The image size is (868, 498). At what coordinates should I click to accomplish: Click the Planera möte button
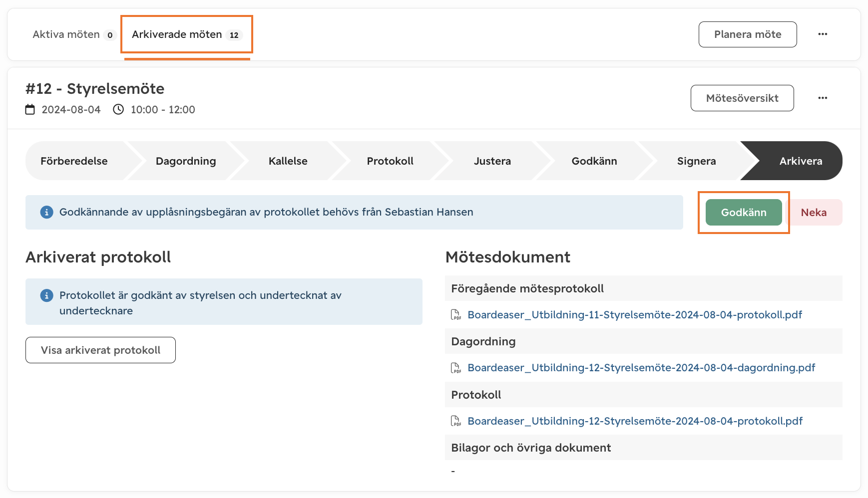click(x=748, y=34)
